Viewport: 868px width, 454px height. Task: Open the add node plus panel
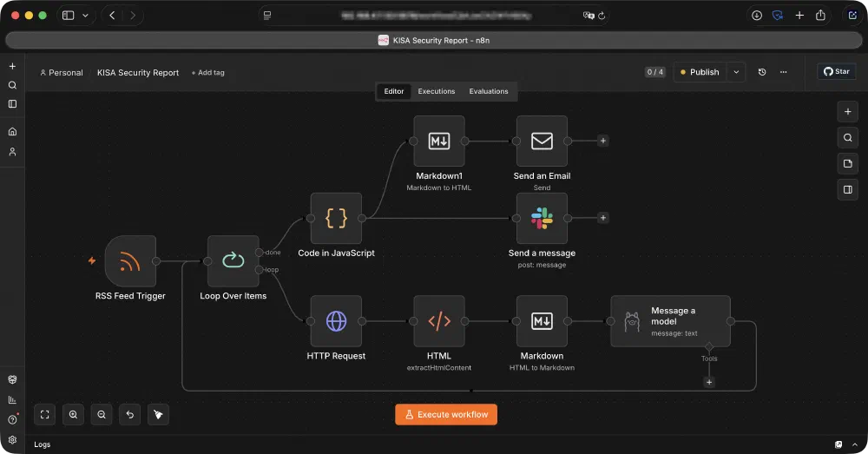[847, 111]
